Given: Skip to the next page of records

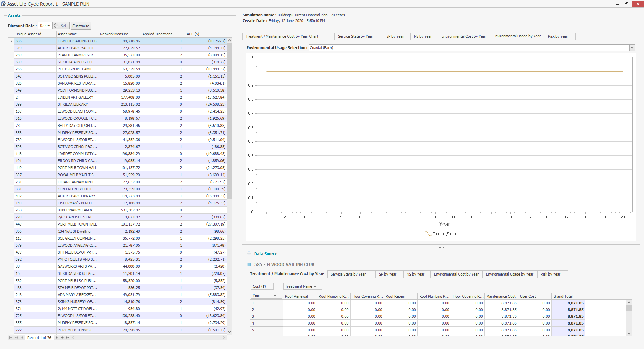Looking at the screenshot, I should click(62, 338).
